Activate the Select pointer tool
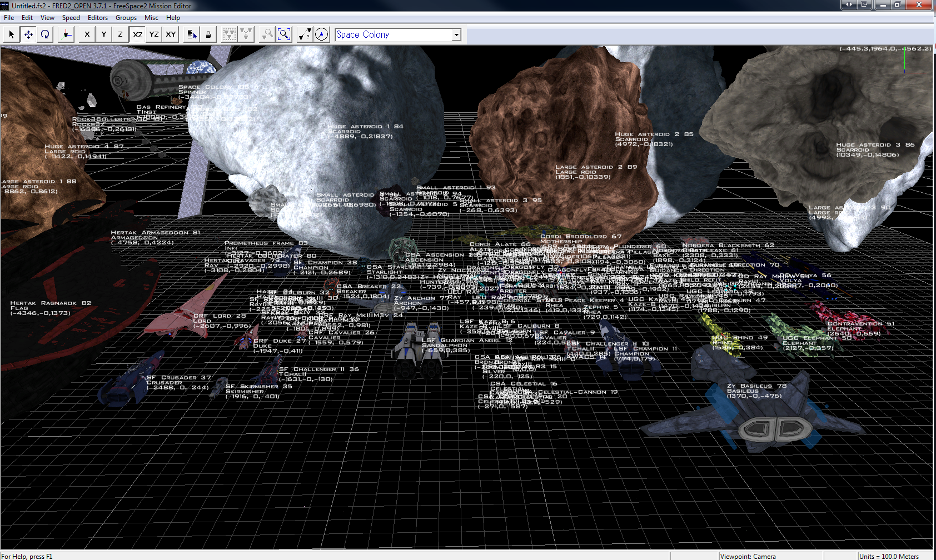The width and height of the screenshot is (936, 560). click(12, 34)
